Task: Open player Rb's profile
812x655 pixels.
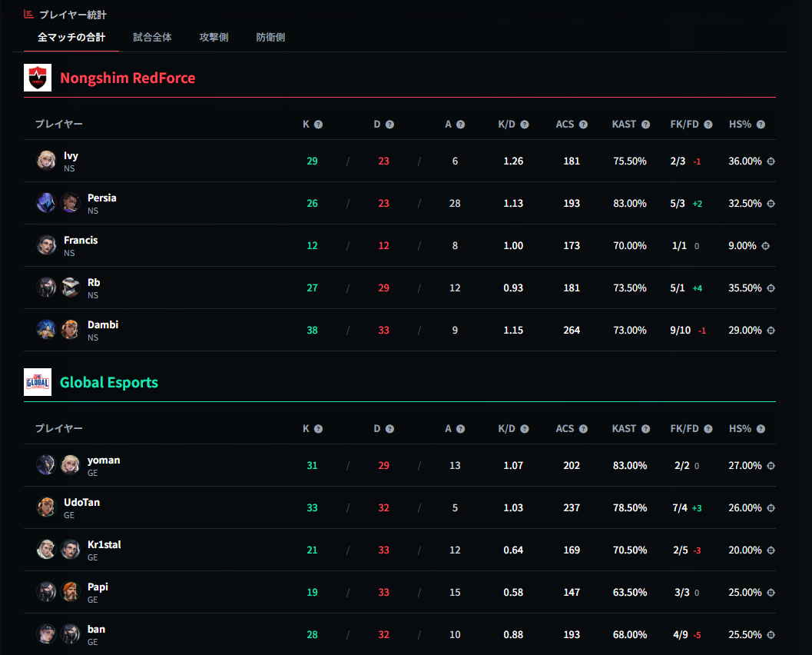Action: click(93, 282)
